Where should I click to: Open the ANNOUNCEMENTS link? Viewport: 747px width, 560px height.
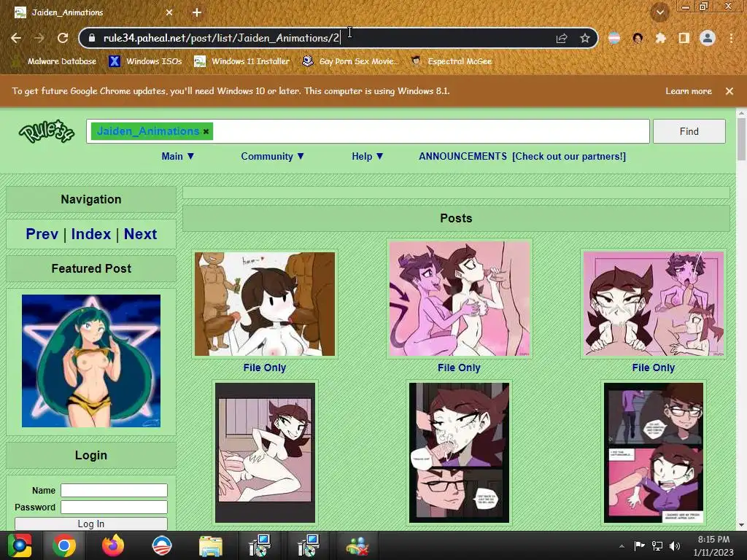pos(462,156)
